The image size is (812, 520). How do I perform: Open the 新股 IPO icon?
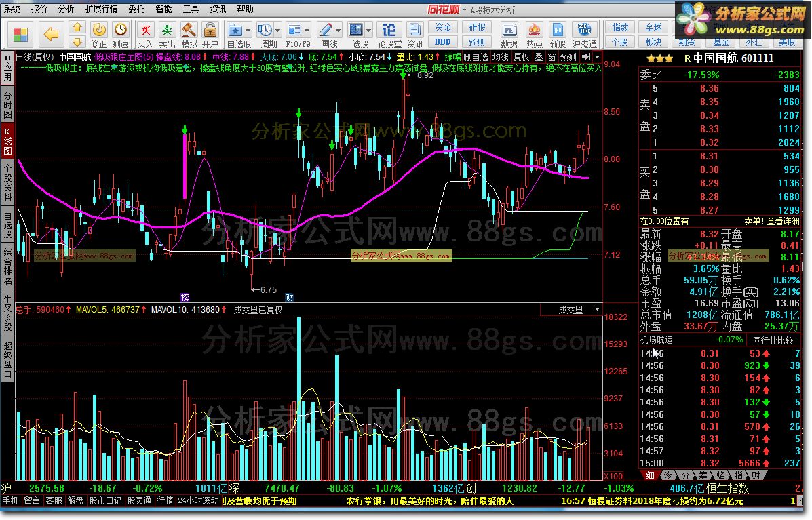(x=558, y=36)
